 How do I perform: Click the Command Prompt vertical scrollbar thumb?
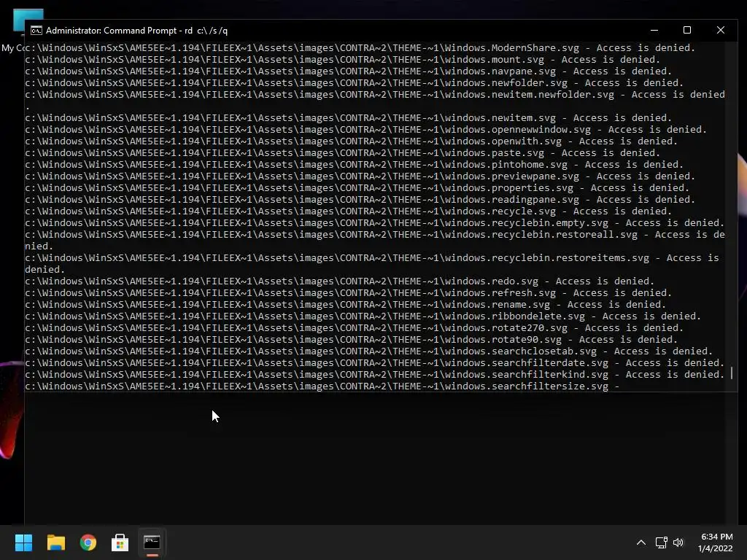732,373
